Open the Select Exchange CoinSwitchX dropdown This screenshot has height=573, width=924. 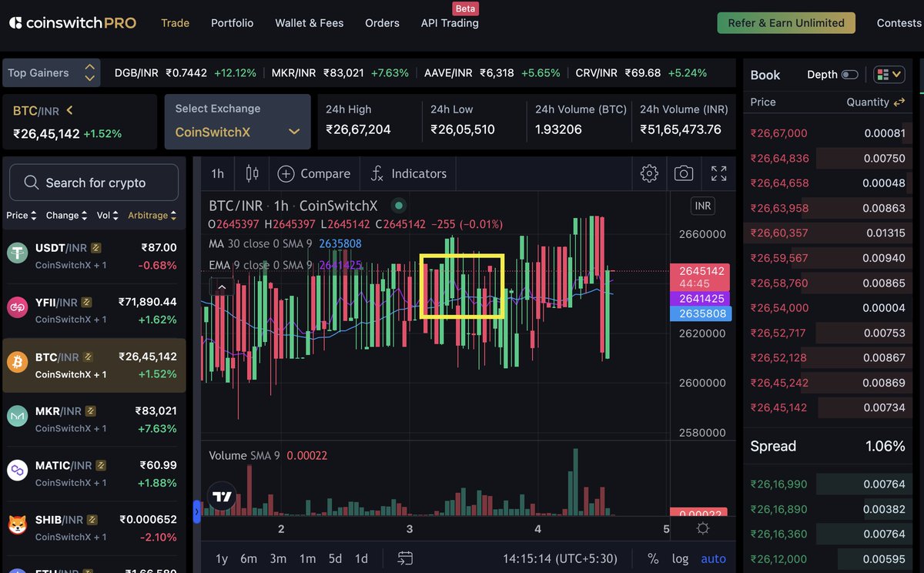(x=237, y=122)
